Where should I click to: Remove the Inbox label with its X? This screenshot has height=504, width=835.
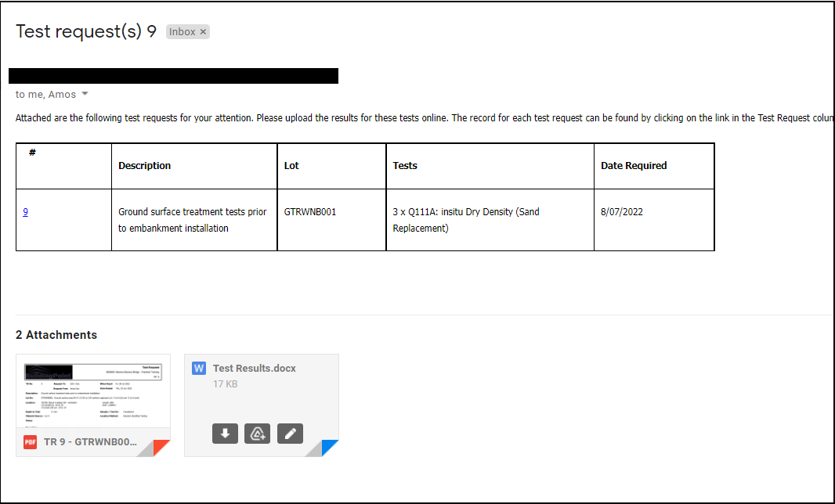tap(203, 32)
